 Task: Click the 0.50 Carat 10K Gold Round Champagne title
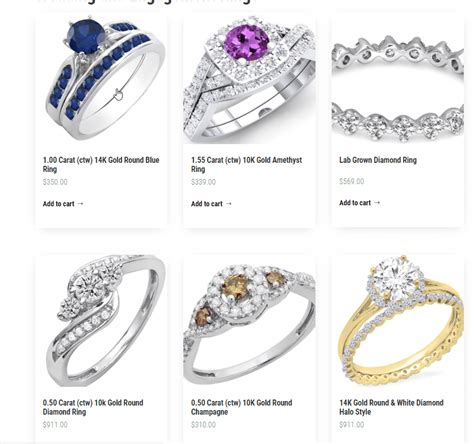coord(241,407)
